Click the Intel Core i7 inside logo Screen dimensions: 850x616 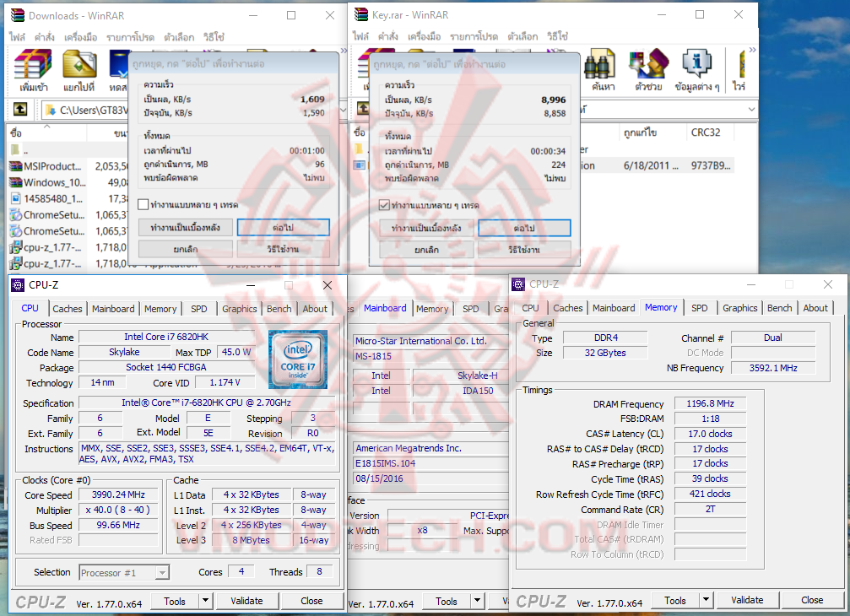pyautogui.click(x=298, y=359)
